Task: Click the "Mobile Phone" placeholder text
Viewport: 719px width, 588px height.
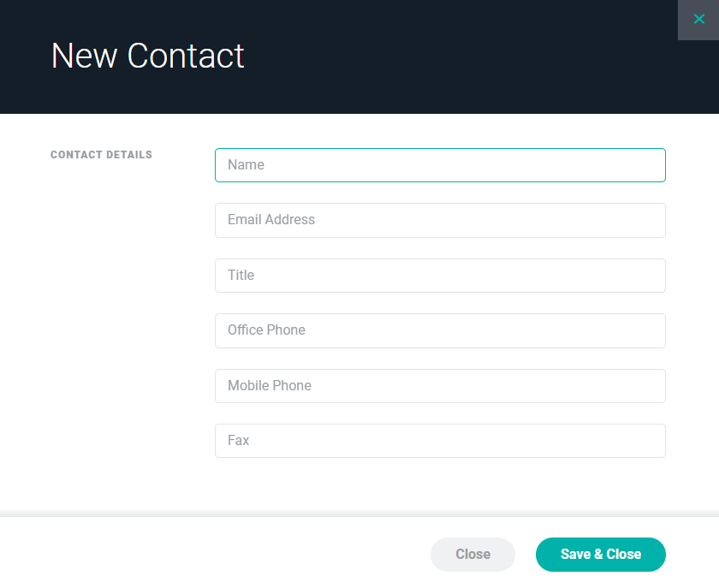Action: (x=270, y=386)
